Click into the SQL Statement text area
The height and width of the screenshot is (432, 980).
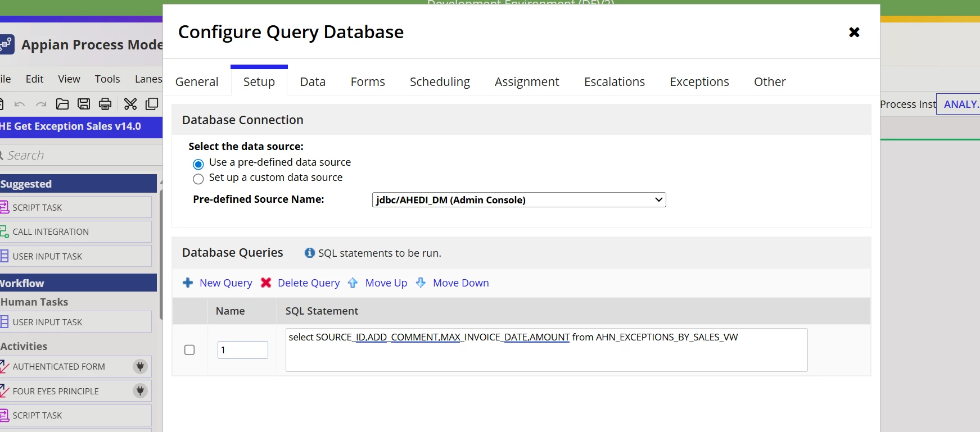click(547, 350)
